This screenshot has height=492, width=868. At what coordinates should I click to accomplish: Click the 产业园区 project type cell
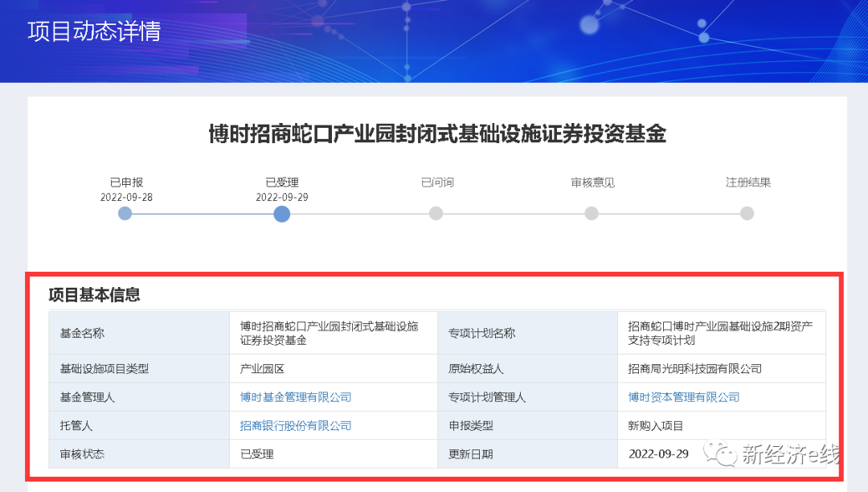[263, 369]
